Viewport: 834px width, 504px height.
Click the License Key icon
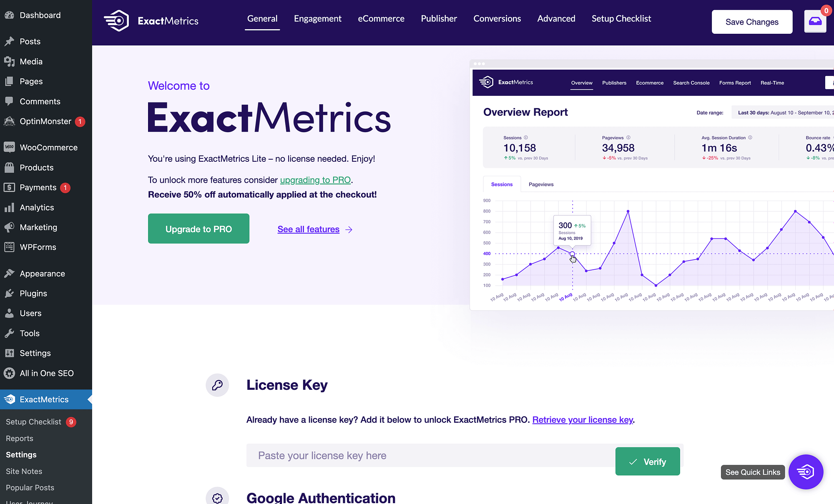coord(217,384)
